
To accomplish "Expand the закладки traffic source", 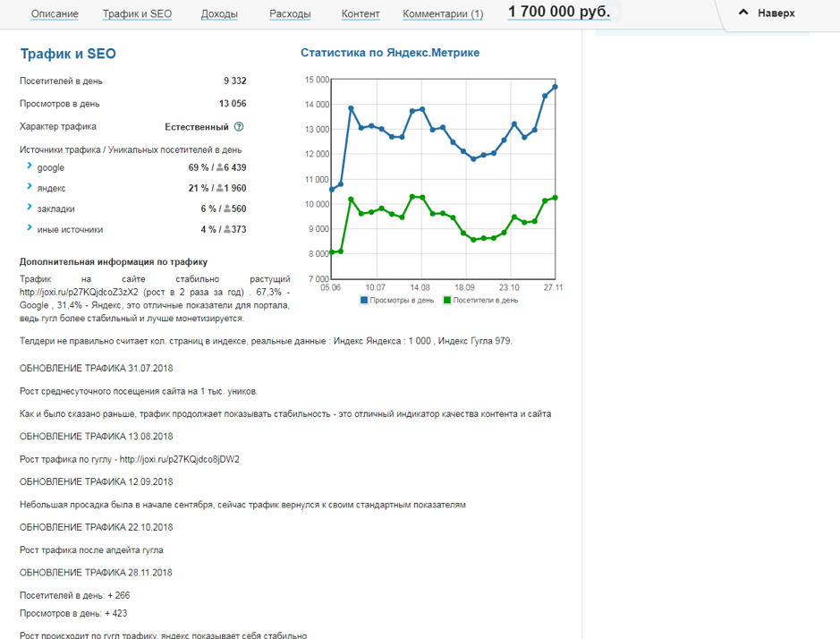I will tap(30, 207).
